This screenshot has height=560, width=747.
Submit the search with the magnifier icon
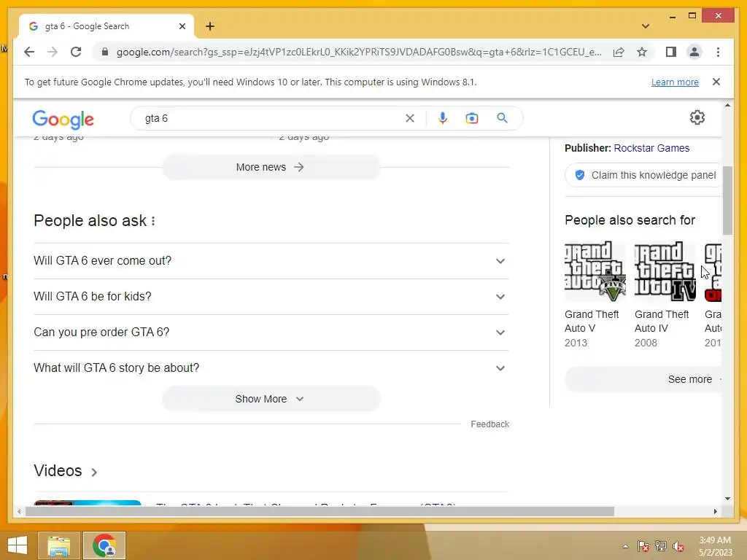(x=502, y=118)
